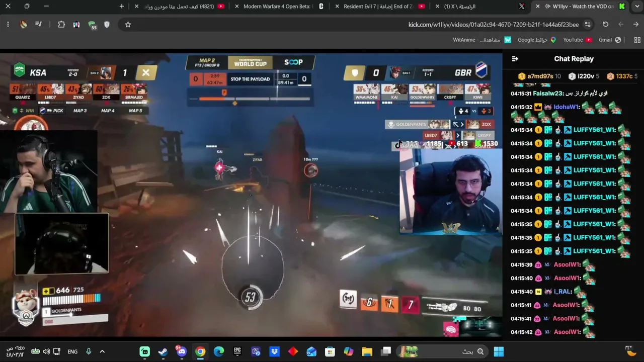Open the WitAnime bookmark
The width and height of the screenshot is (644, 362).
(482, 40)
